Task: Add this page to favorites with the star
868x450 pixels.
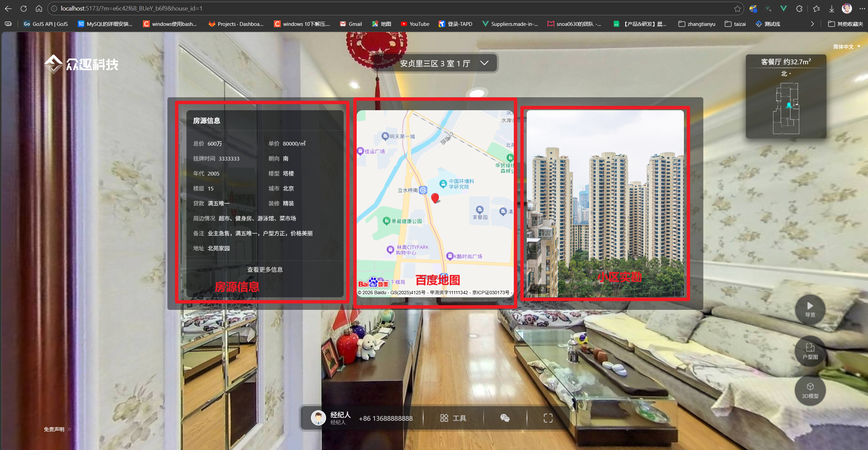Action: [737, 9]
